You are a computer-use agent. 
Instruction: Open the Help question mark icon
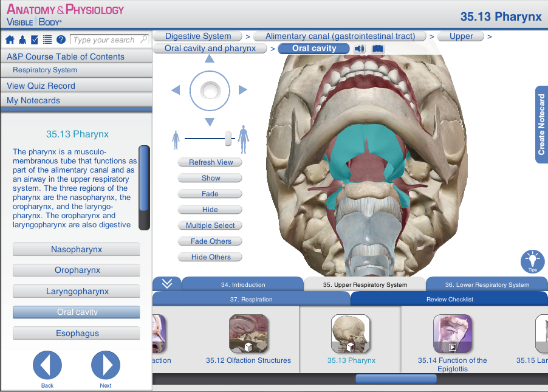(x=61, y=40)
